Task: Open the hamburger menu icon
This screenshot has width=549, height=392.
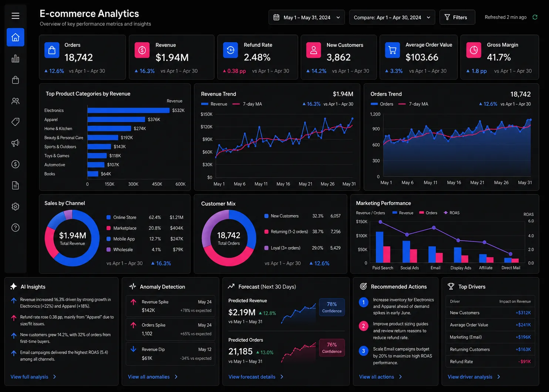Action: point(15,16)
